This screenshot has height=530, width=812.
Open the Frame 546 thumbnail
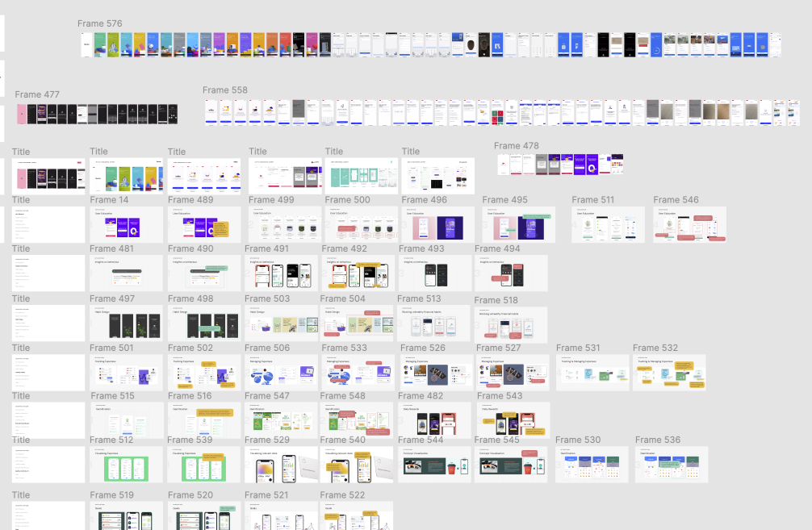click(690, 224)
